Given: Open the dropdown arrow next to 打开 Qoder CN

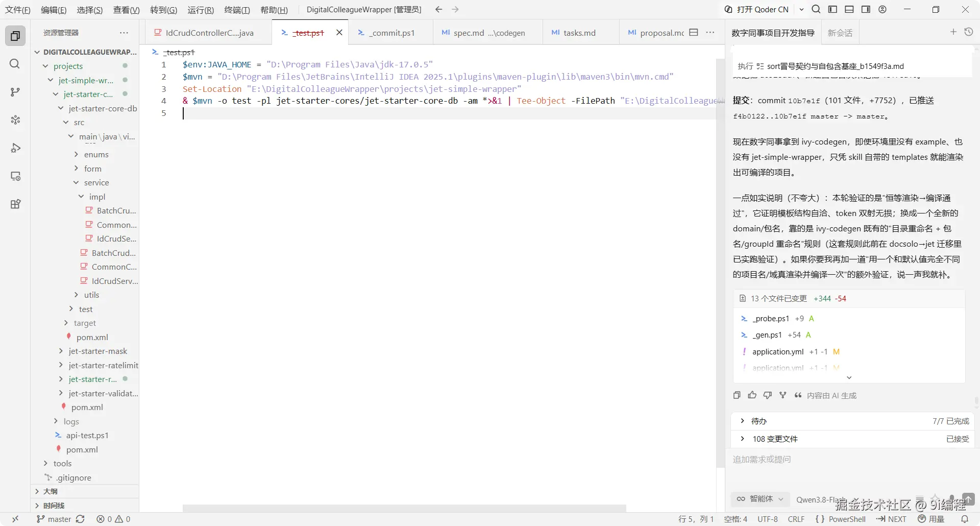Looking at the screenshot, I should click(801, 9).
